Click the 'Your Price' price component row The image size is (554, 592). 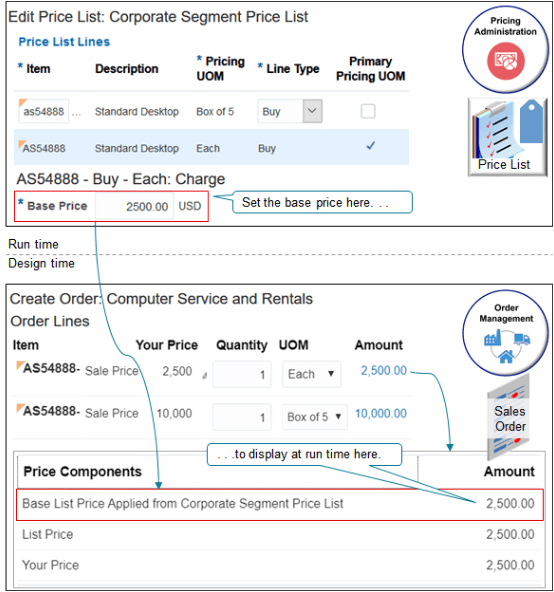click(x=279, y=565)
